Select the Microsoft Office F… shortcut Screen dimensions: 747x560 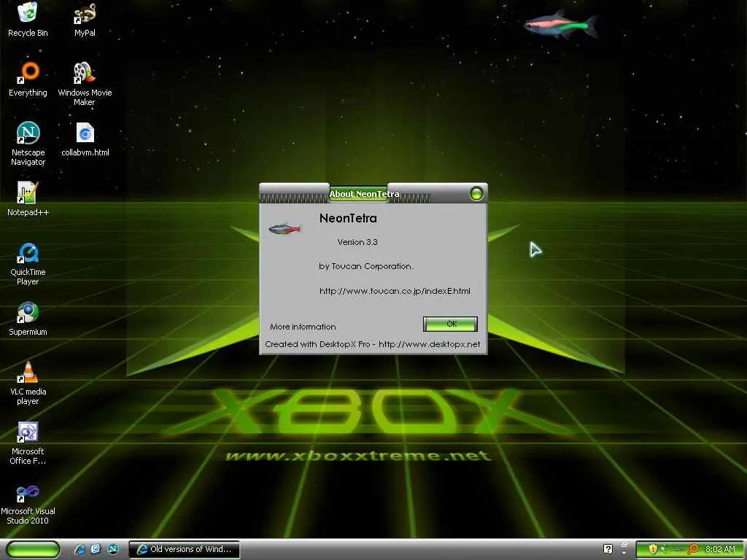click(x=28, y=443)
